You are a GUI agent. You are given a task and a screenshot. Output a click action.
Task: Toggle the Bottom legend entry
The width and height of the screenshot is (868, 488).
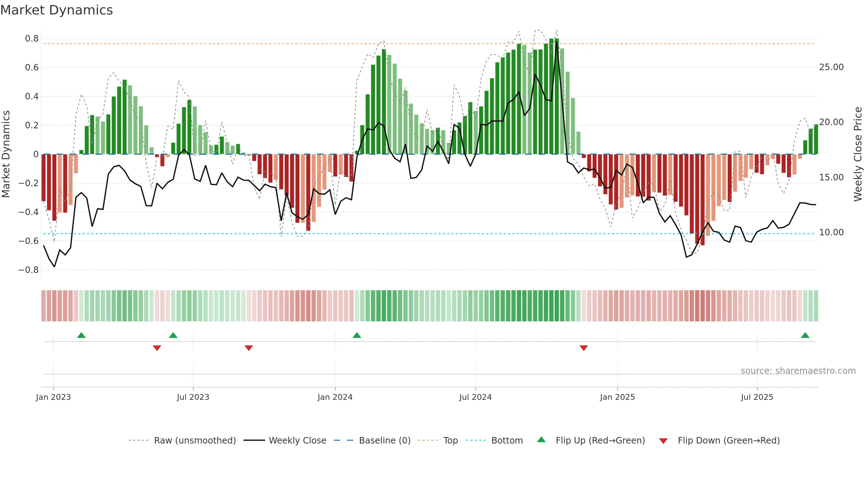point(494,440)
